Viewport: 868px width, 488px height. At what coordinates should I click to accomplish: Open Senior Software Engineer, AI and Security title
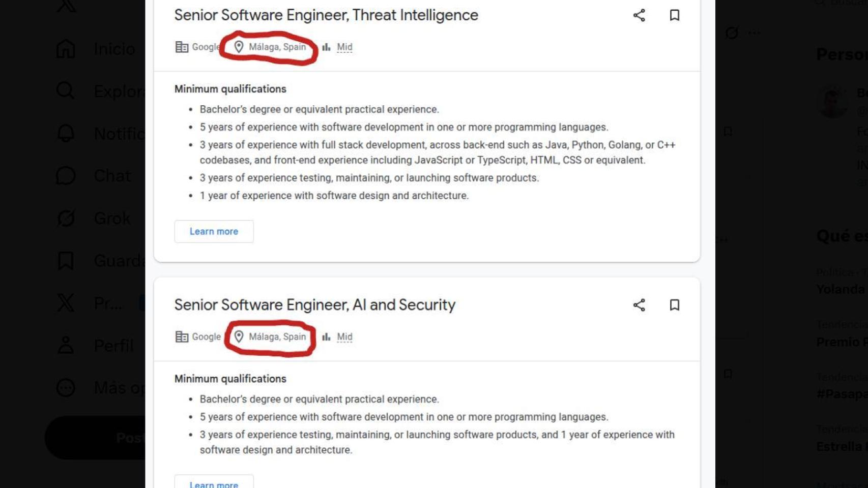tap(314, 304)
